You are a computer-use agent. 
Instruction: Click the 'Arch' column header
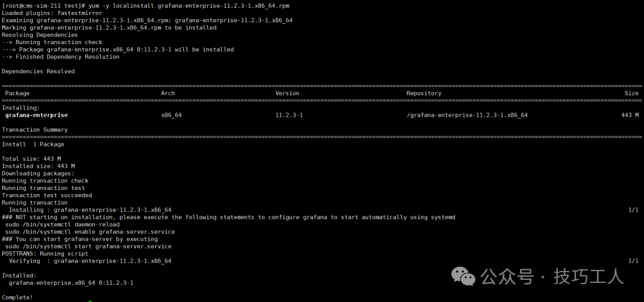click(x=168, y=93)
